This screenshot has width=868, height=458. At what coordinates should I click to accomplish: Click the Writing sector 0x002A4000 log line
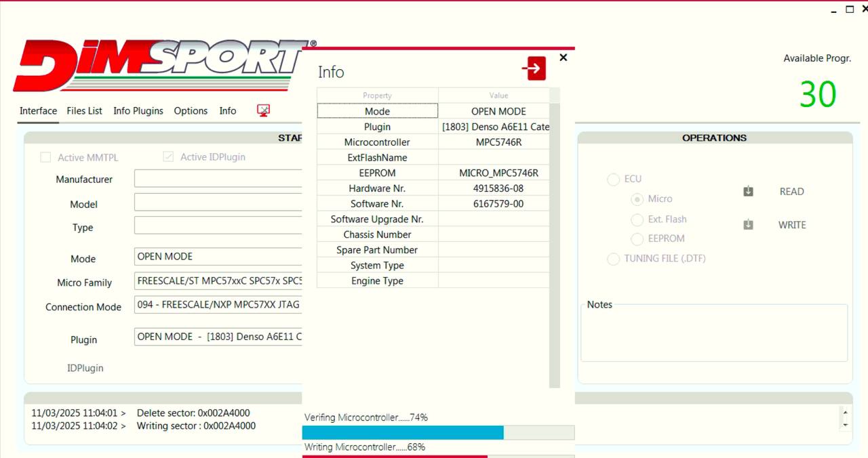point(144,426)
